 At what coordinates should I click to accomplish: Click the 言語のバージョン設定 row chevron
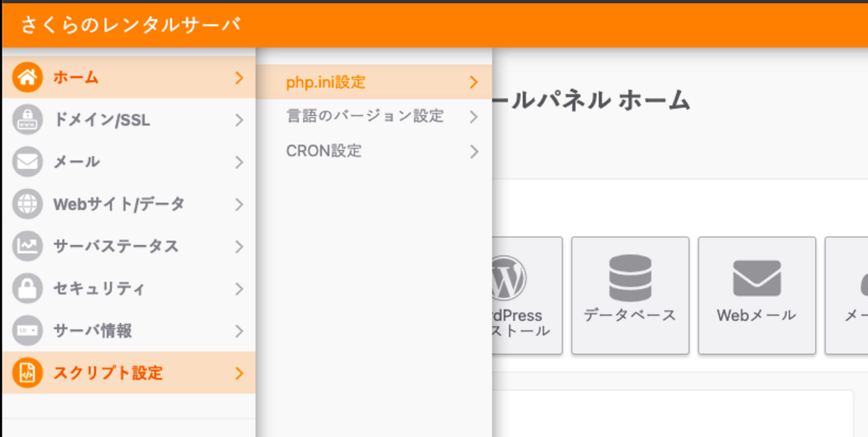[x=473, y=117]
